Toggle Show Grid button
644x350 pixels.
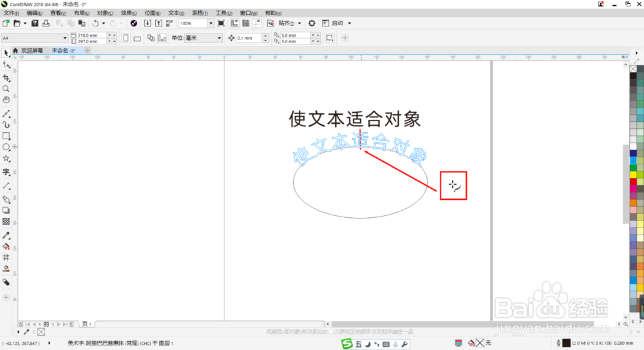click(x=245, y=23)
